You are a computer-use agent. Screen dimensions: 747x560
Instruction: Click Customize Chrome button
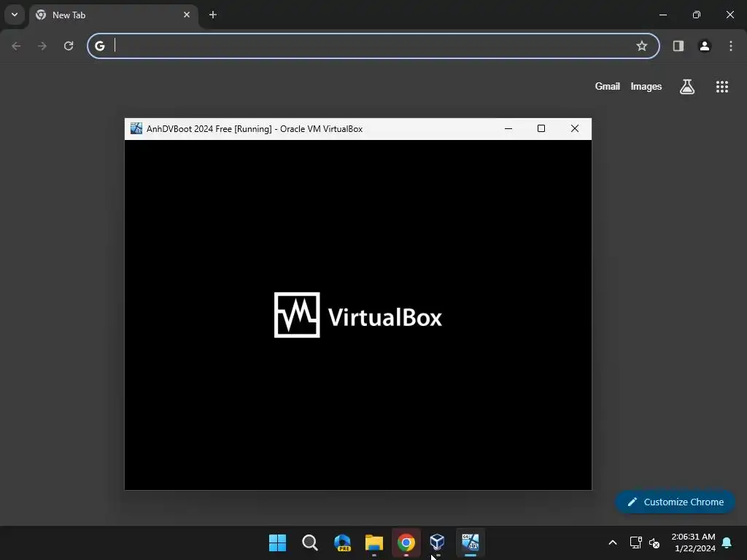[x=675, y=502]
